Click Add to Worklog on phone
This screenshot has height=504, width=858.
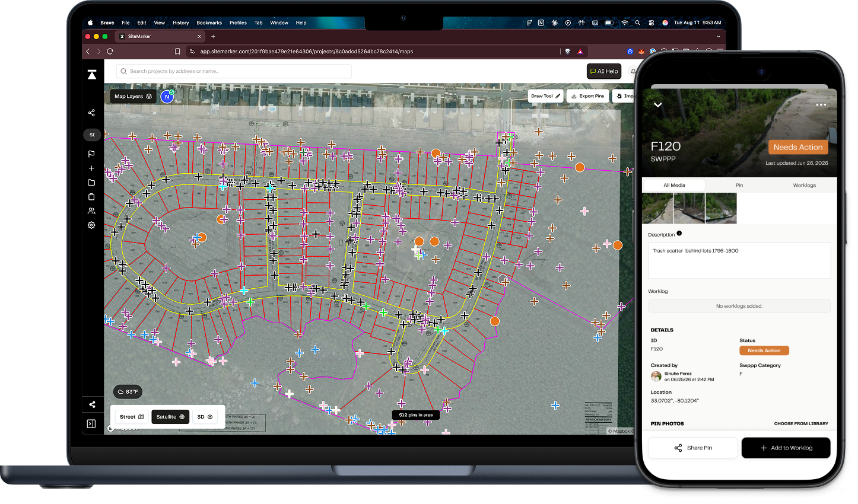[x=786, y=448]
